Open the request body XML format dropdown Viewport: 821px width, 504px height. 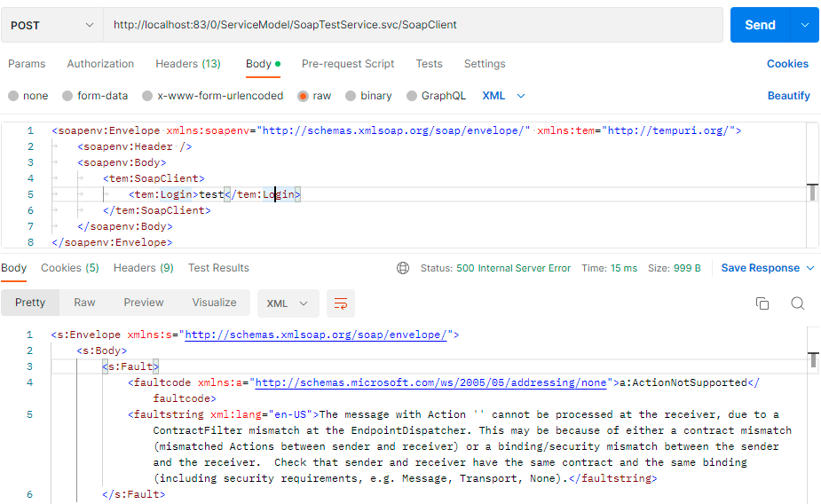click(503, 96)
